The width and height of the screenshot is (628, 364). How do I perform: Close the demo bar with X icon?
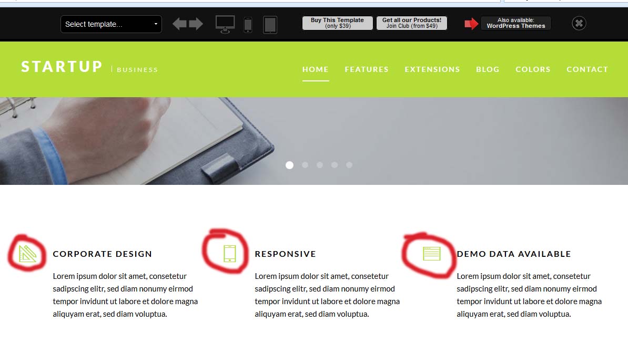pos(579,23)
